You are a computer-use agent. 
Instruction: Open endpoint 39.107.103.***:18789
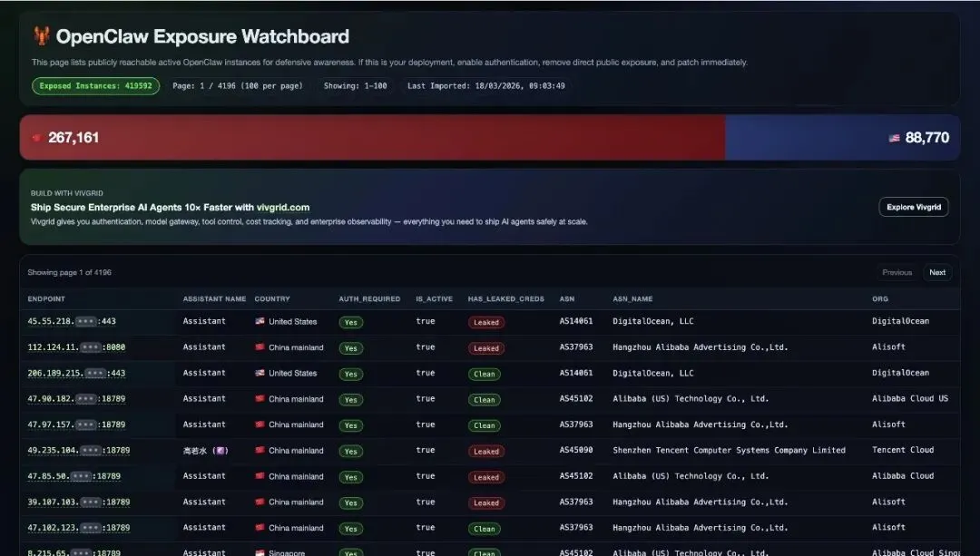tap(79, 502)
